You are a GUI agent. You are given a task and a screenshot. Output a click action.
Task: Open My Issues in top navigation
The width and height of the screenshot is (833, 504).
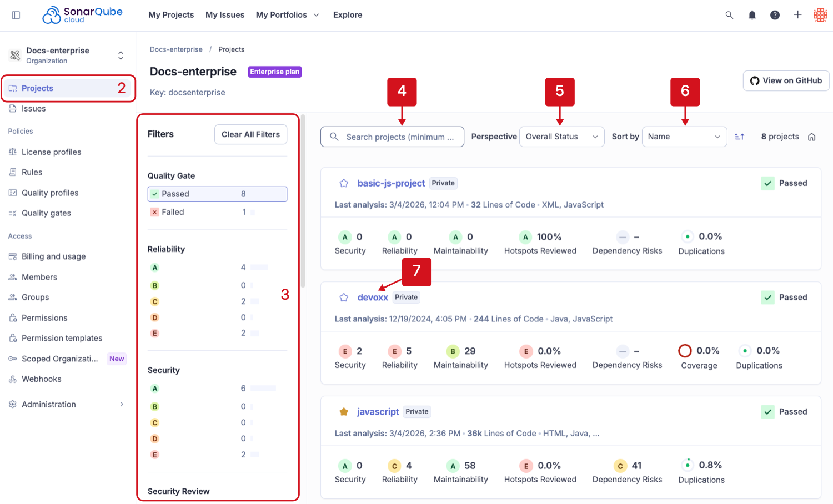(x=225, y=15)
